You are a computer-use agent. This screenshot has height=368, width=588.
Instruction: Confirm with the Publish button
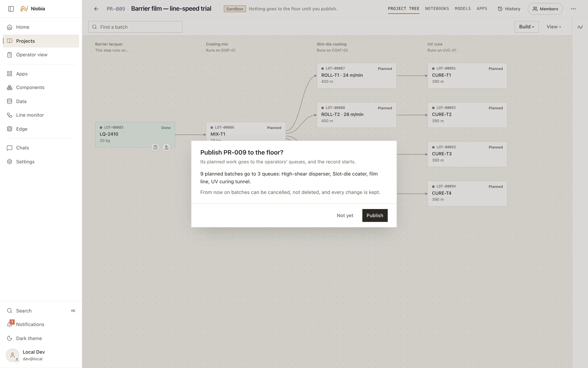point(375,215)
